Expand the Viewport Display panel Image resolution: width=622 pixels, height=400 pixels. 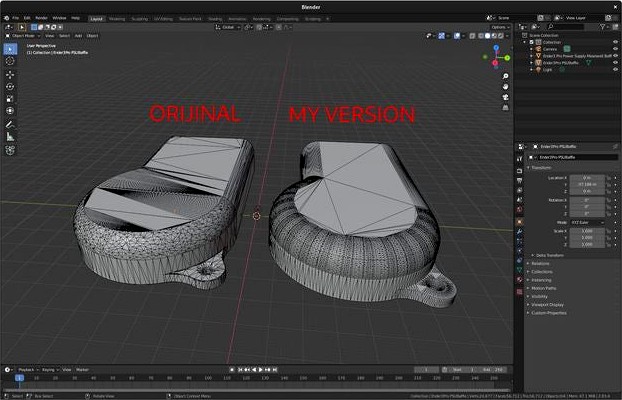point(548,304)
